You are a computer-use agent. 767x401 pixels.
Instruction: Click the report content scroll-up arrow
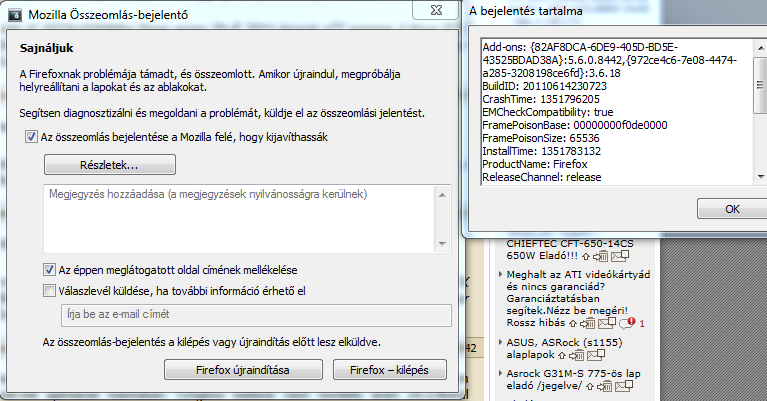coord(761,47)
